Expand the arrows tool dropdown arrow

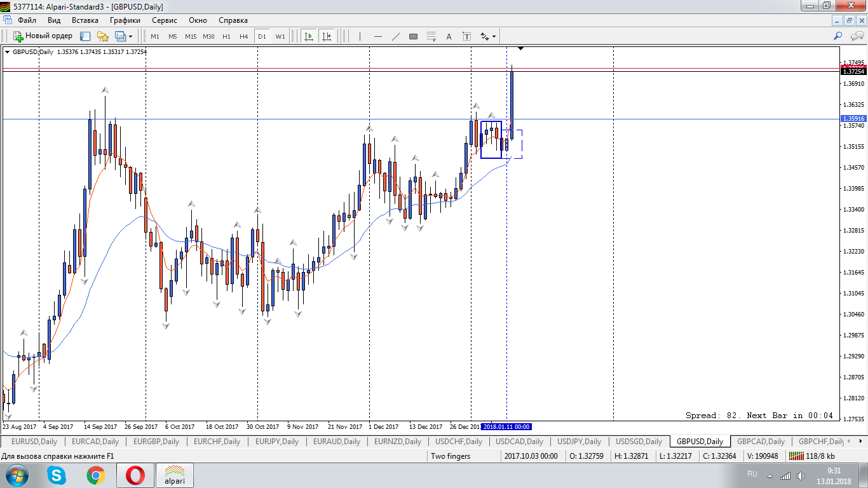click(494, 37)
